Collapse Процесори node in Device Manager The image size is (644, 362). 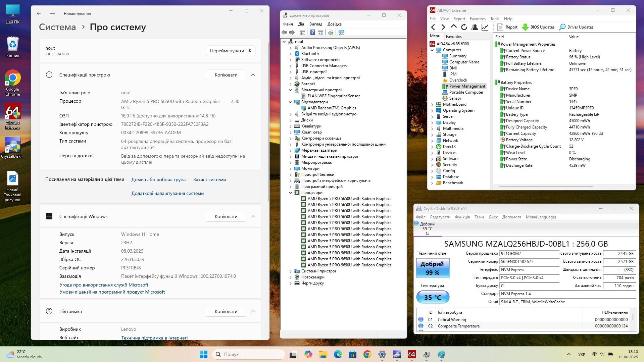point(291,193)
